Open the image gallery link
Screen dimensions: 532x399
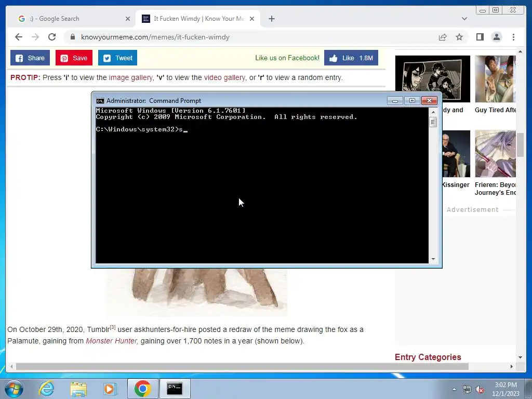point(130,77)
